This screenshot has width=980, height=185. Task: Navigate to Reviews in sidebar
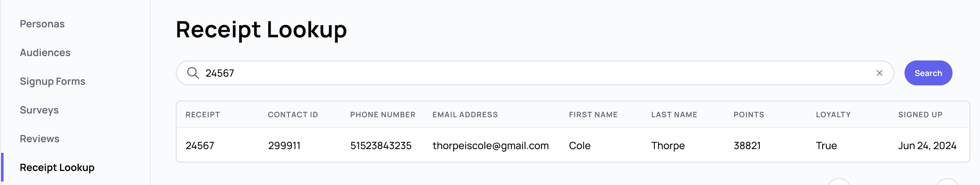pyautogui.click(x=40, y=139)
